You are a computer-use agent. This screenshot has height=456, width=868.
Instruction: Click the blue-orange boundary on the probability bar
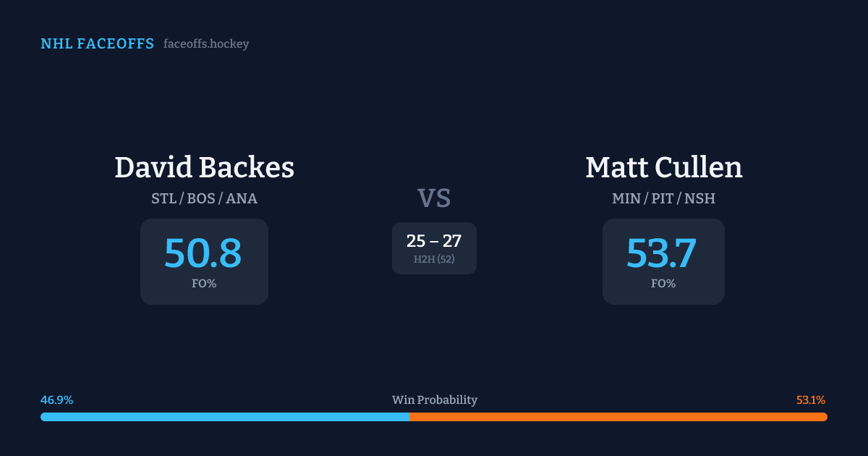click(x=409, y=417)
